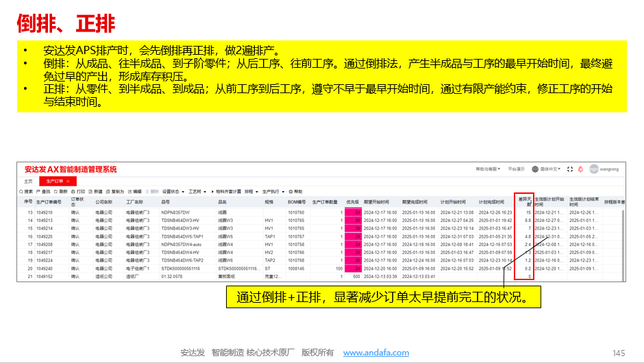Click the 打印 print toolbar icon

[x=73, y=192]
